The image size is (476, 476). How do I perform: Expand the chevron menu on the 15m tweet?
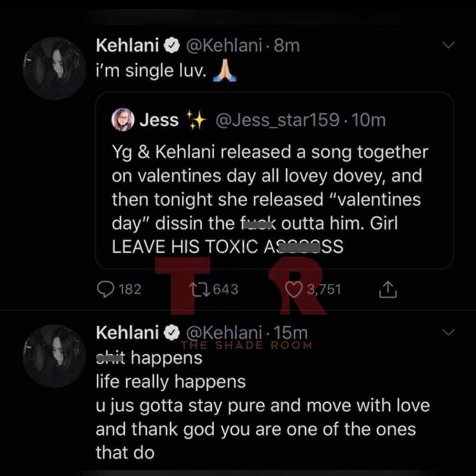point(448,332)
